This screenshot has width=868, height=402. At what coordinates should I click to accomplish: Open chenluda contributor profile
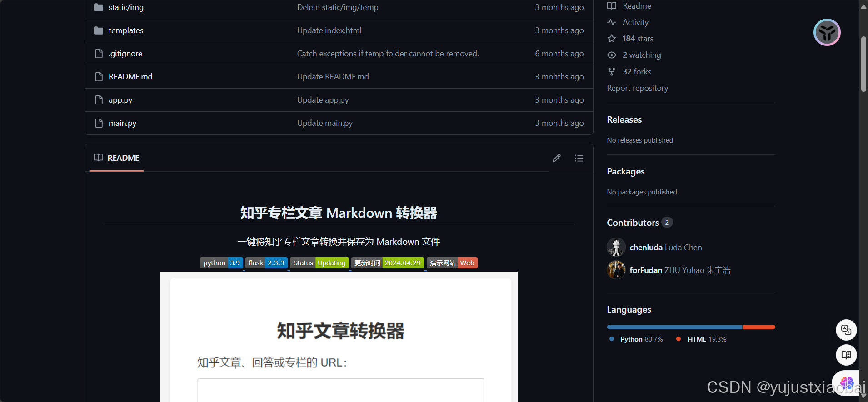[666, 248]
